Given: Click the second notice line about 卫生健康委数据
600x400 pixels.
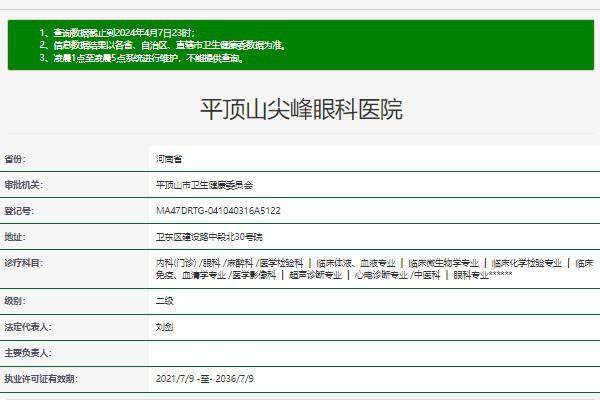Looking at the screenshot, I should click(163, 45).
